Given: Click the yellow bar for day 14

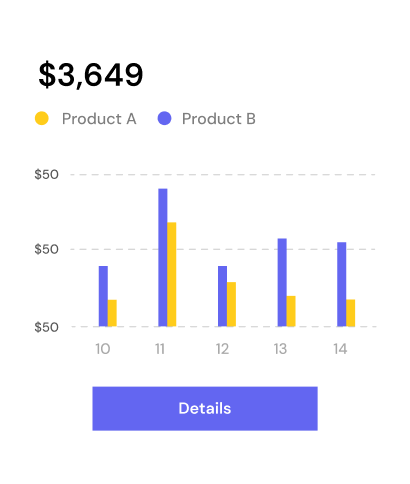Looking at the screenshot, I should pyautogui.click(x=350, y=313).
